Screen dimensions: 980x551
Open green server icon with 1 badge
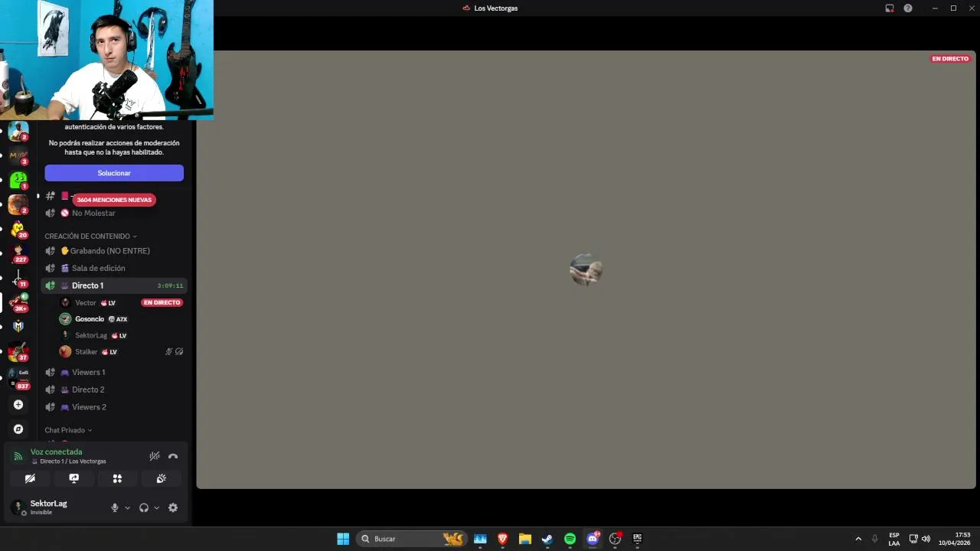(x=18, y=181)
